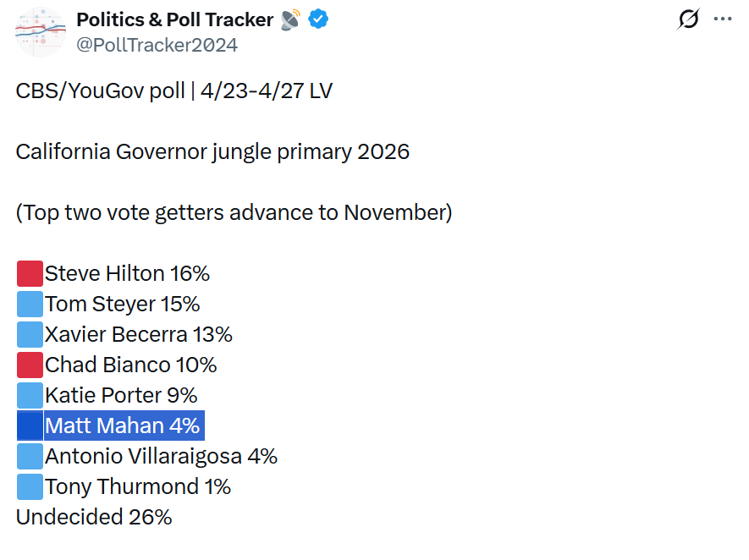Click the Undecided 26% line
The width and height of the screenshot is (749, 560).
coord(94,517)
